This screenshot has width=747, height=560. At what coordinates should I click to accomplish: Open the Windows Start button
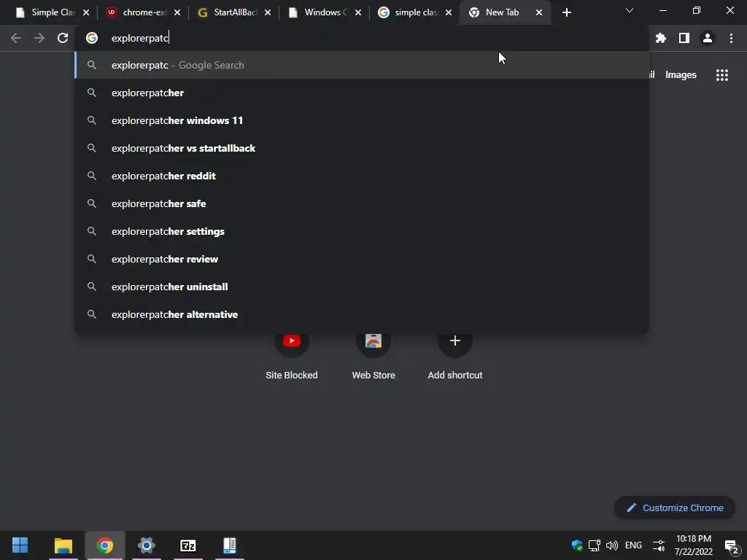20,545
